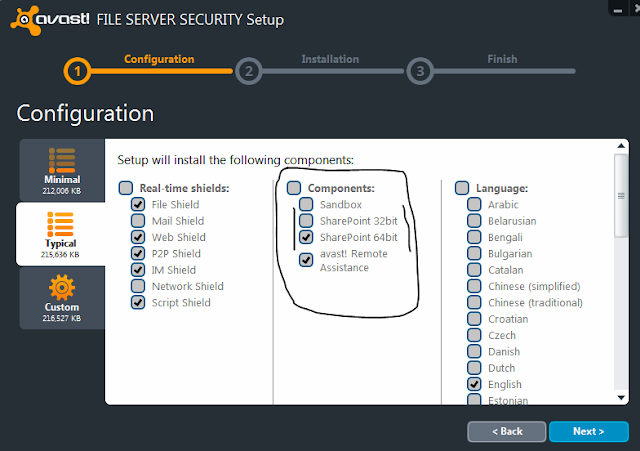The image size is (640, 451).
Task: Toggle the Real-time shields group checkbox
Action: (125, 188)
